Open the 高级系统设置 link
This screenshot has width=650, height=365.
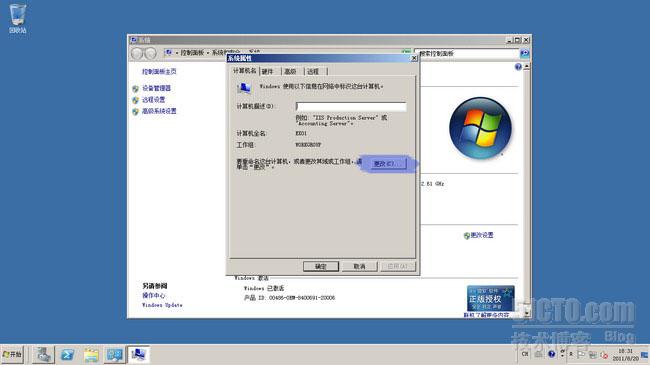[x=159, y=111]
